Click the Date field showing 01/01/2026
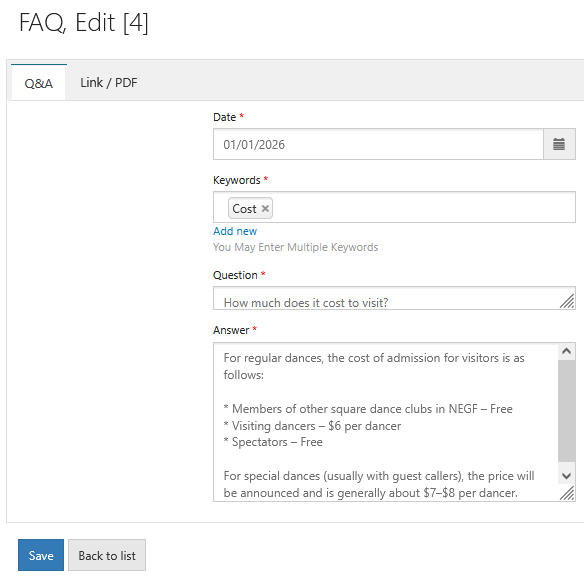The image size is (584, 577). coord(378,144)
